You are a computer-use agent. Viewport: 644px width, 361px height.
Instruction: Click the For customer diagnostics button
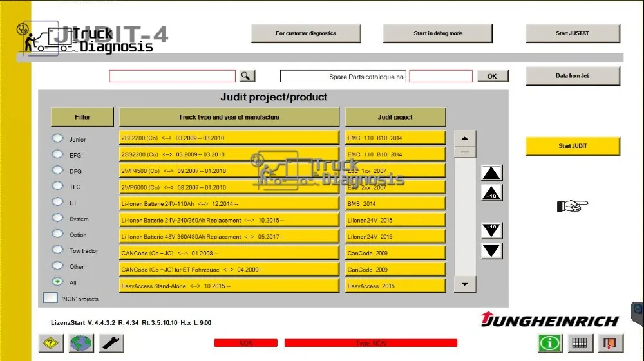(x=306, y=33)
